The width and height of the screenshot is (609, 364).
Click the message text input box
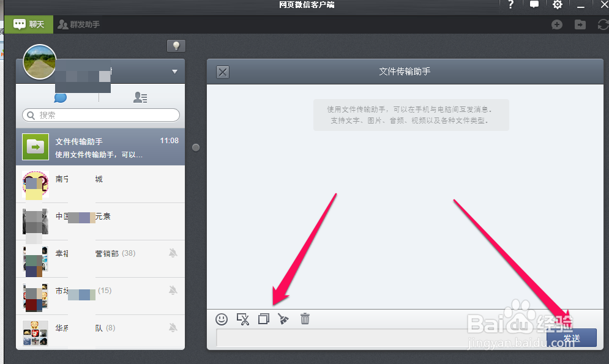coord(381,338)
